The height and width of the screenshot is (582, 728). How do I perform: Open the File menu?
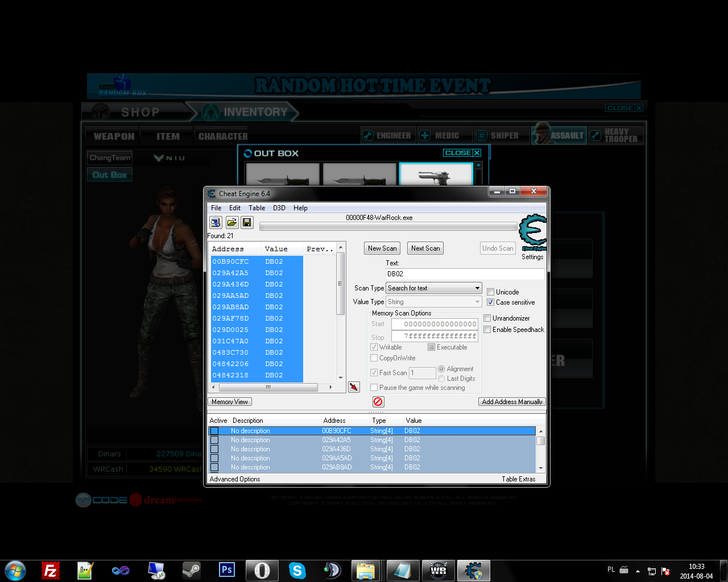click(216, 208)
